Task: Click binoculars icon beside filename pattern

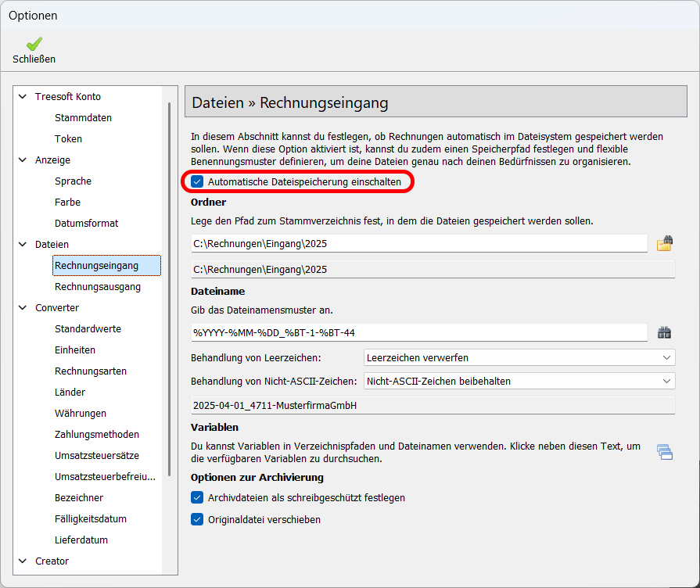Action: pyautogui.click(x=664, y=332)
